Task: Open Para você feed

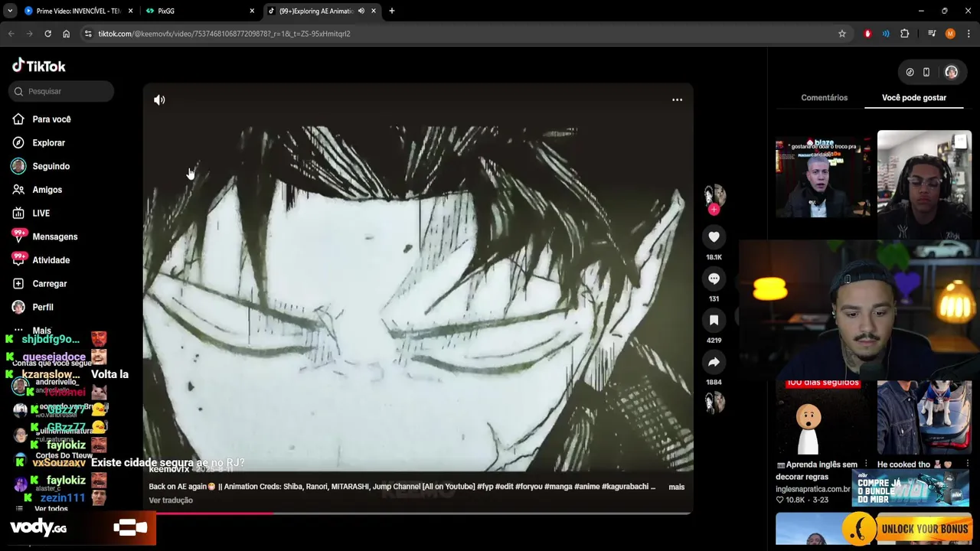Action: tap(51, 119)
